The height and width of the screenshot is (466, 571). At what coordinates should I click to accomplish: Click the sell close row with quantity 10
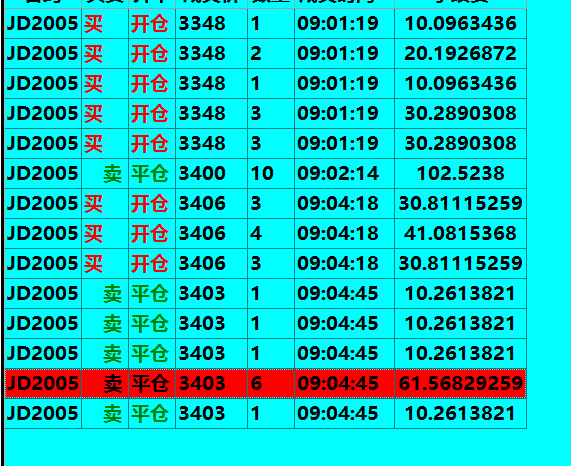265,173
